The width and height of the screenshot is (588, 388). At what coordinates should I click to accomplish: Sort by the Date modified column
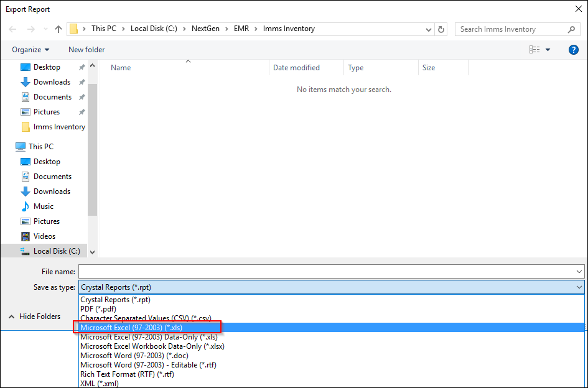click(x=296, y=68)
